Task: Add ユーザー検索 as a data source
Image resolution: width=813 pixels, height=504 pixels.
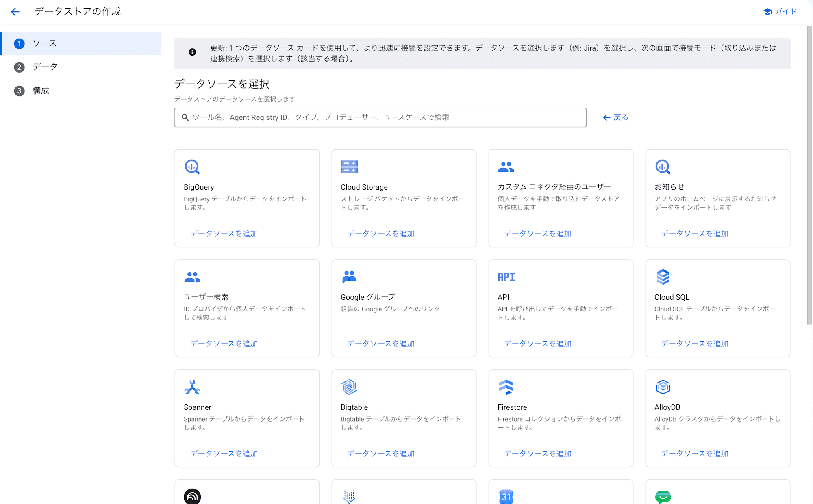Action: pos(224,344)
